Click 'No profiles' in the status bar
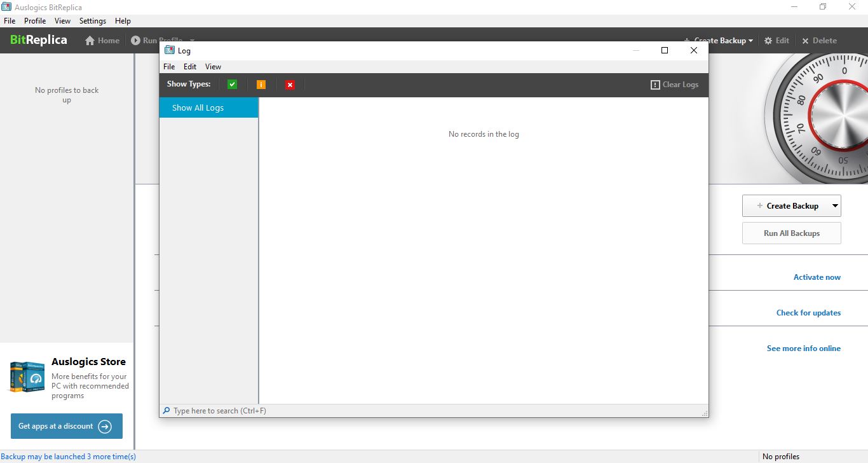This screenshot has width=868, height=463. (781, 457)
